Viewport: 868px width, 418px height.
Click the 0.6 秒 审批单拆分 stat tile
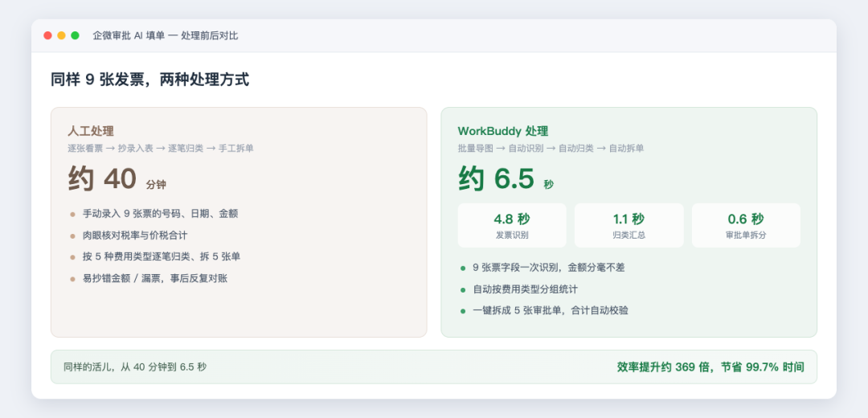click(746, 225)
